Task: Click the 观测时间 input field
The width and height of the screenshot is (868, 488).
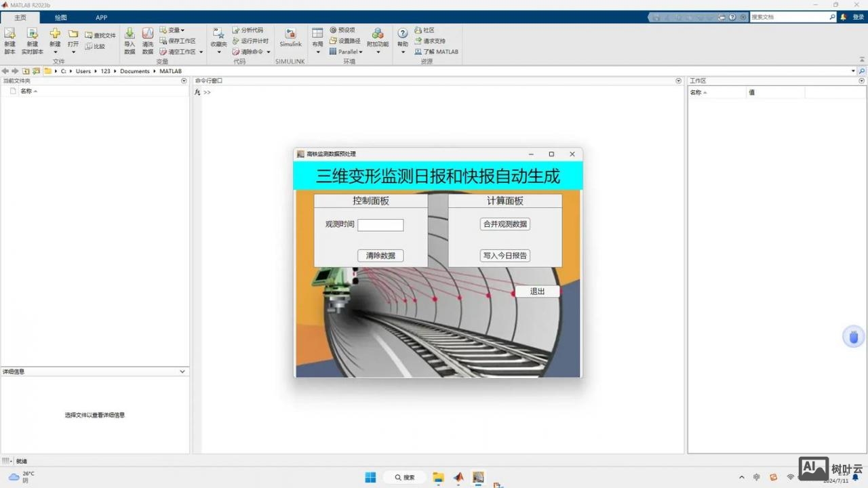Action: tap(380, 225)
